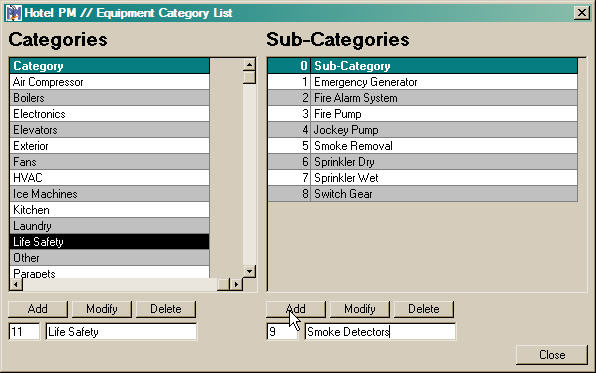Viewport: 596px width, 373px height.
Task: Click the category list scroll right arrow
Action: (236, 284)
